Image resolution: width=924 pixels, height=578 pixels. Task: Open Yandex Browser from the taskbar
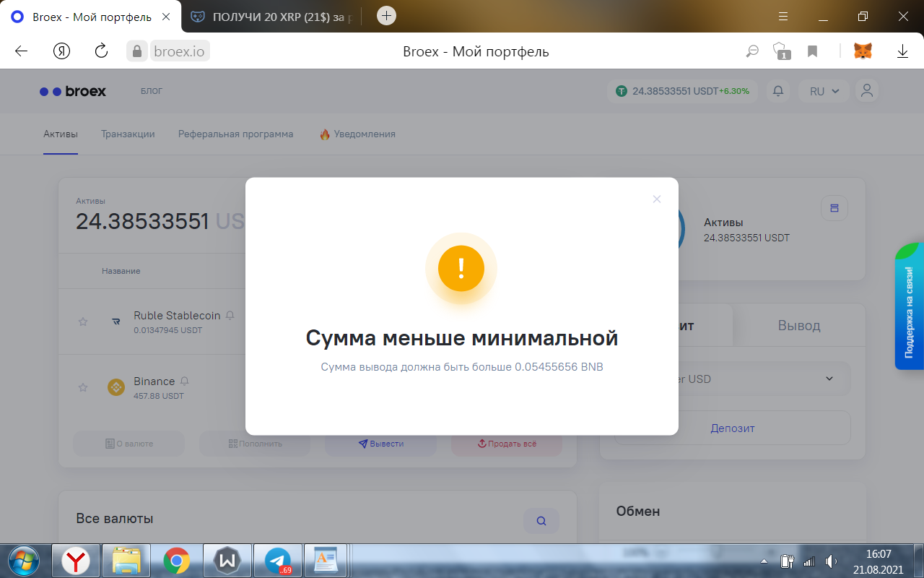tap(76, 560)
